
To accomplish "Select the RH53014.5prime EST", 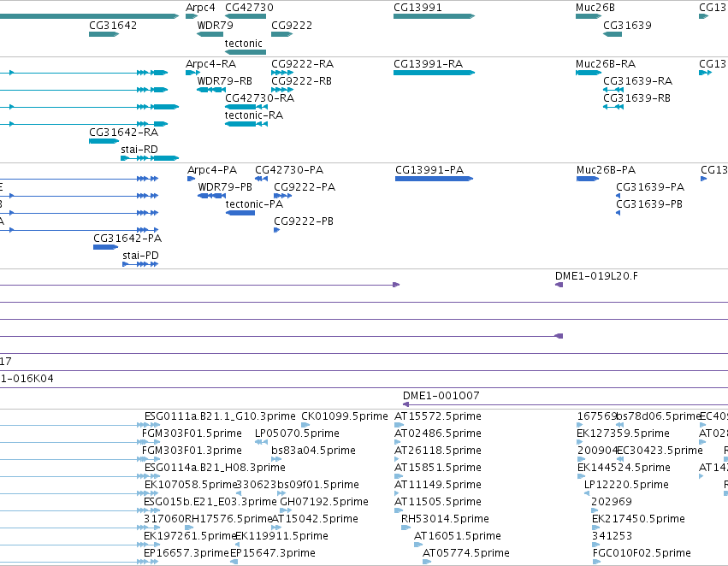I will click(405, 528).
